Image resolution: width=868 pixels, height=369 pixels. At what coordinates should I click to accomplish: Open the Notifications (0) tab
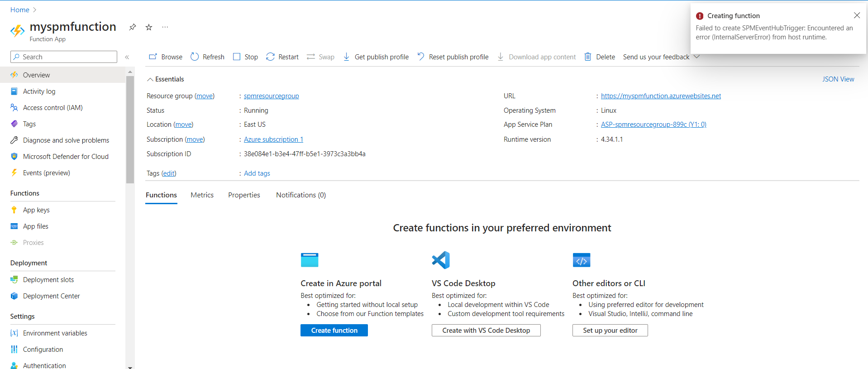[x=301, y=195]
